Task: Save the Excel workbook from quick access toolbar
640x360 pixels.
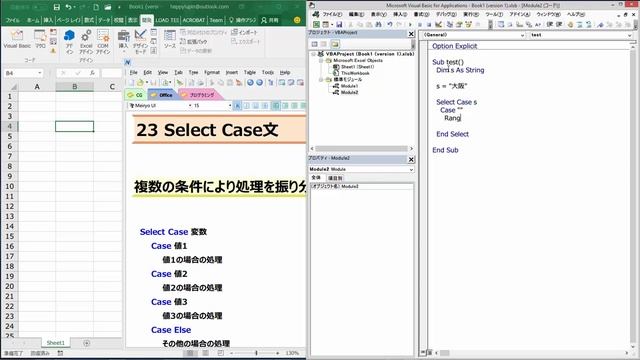Action: coord(57,7)
